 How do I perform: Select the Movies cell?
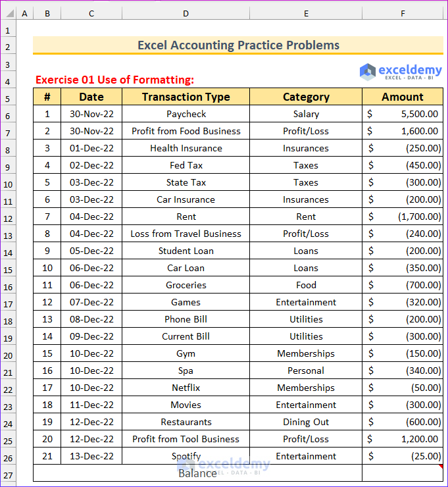coord(186,405)
